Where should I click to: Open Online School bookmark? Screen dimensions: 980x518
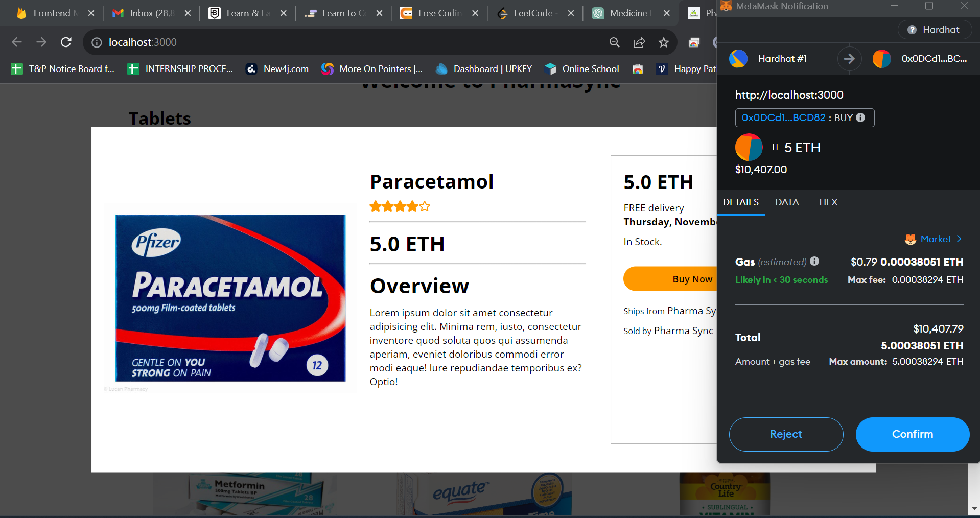pos(582,69)
